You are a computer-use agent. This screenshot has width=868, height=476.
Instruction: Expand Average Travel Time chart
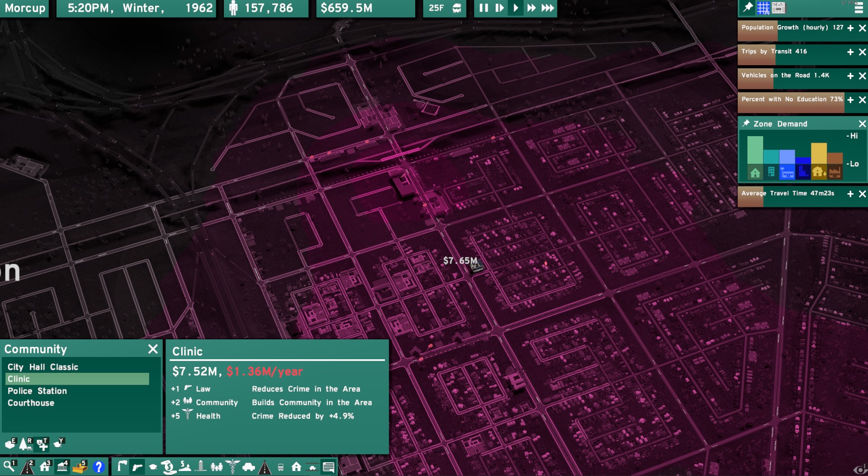click(x=850, y=194)
